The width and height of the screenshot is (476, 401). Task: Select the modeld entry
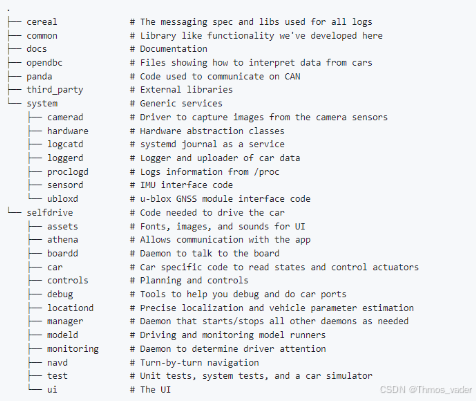63,335
